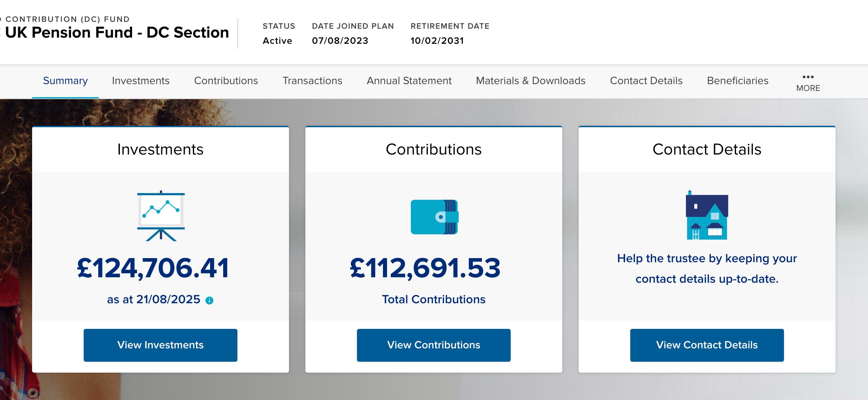Click the contact details house icon
The width and height of the screenshot is (868, 400).
pyautogui.click(x=707, y=216)
